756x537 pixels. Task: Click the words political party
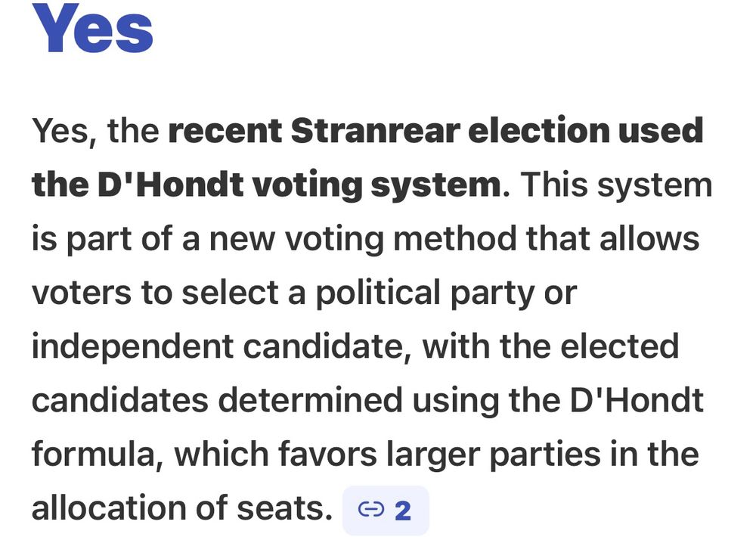pos(425,293)
